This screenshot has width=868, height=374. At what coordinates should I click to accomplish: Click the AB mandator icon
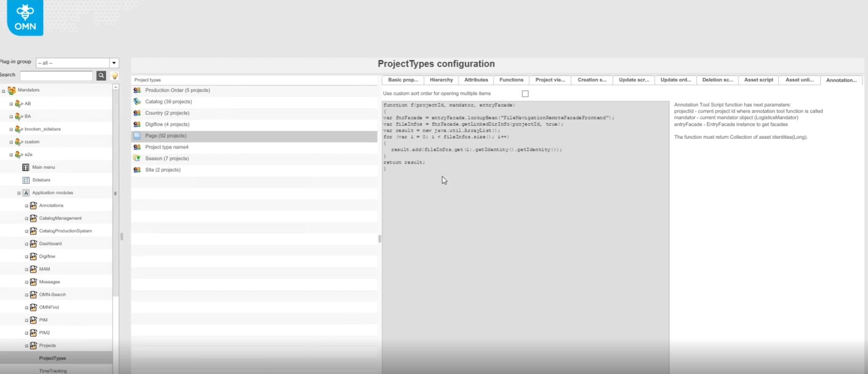tap(19, 104)
